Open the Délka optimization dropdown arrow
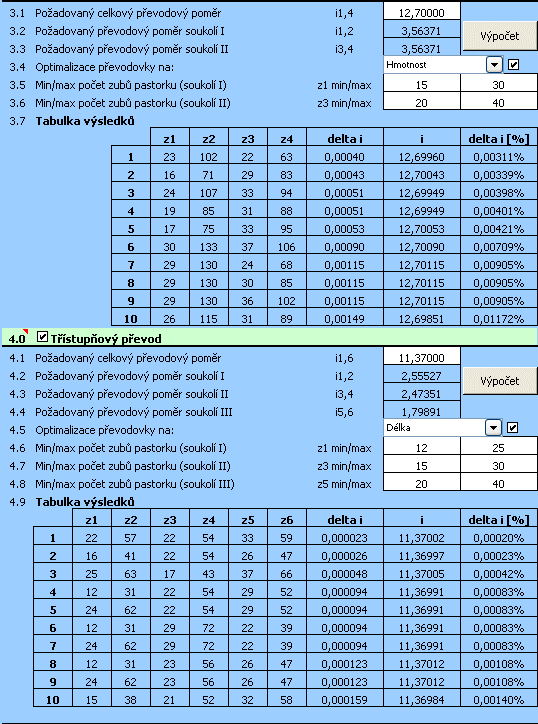Viewport: 538px width, 724px height. pyautogui.click(x=493, y=428)
